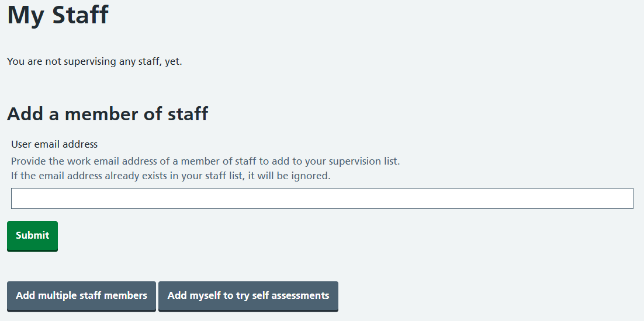Click the User email address input field
Screen dimensions: 644x321
click(322, 198)
